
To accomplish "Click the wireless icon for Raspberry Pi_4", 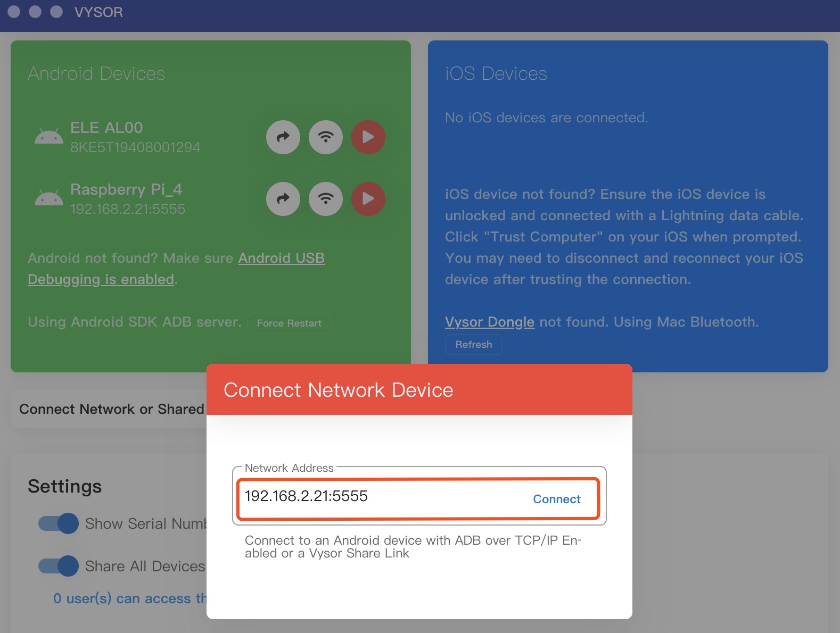I will point(326,199).
